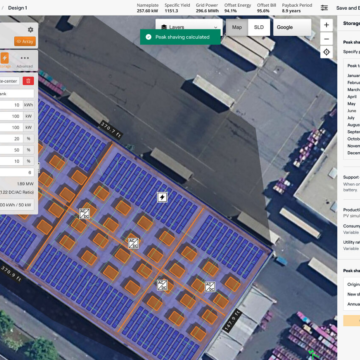Click the 370.9 ft edge dimension label
This screenshot has height=360, width=360.
(11, 274)
